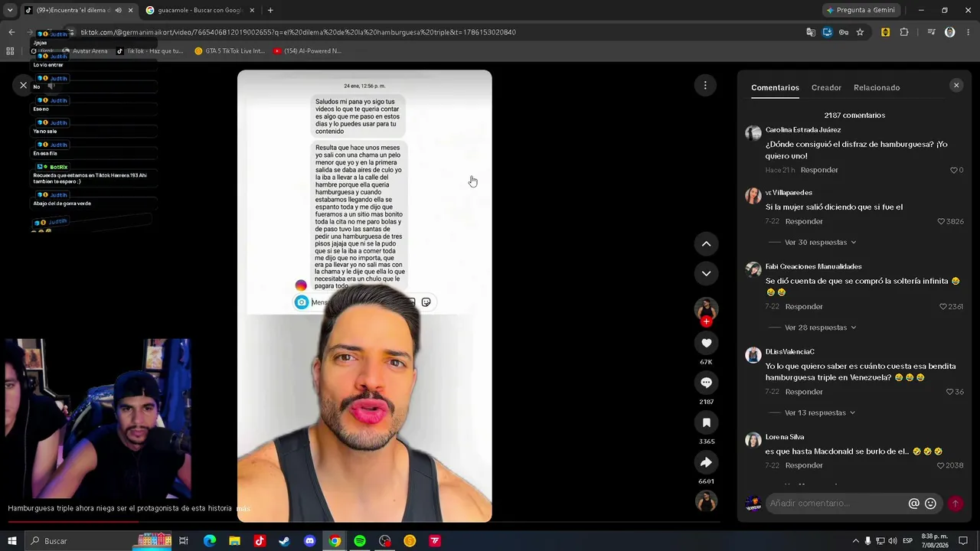980x551 pixels.
Task: Click the yellow extension icon in toolbar
Action: point(885,32)
